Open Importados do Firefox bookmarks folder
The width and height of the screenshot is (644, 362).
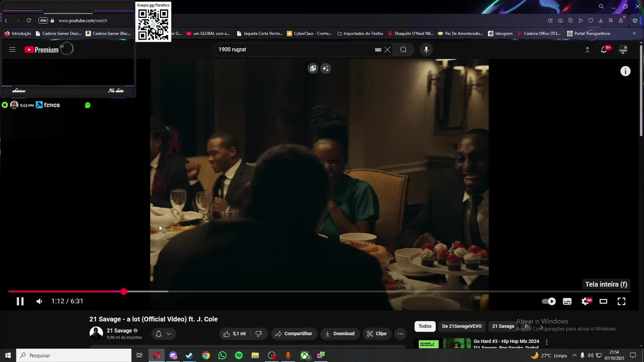(360, 34)
